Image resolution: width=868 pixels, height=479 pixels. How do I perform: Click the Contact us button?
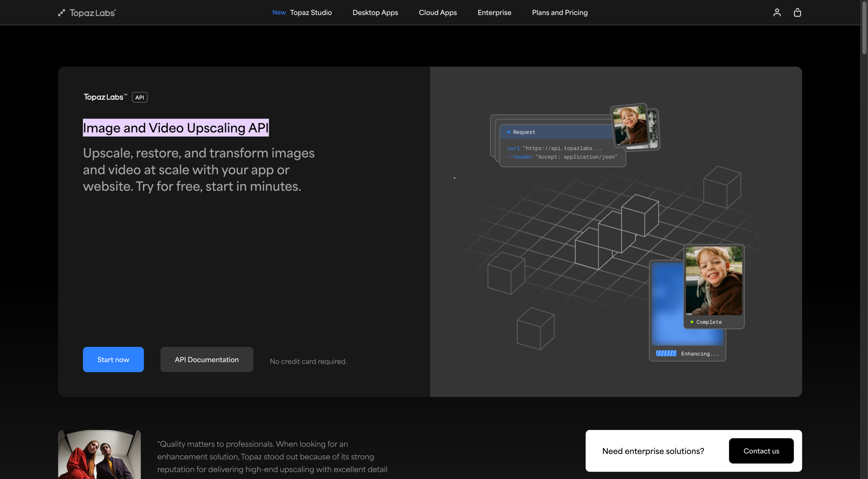[761, 451]
